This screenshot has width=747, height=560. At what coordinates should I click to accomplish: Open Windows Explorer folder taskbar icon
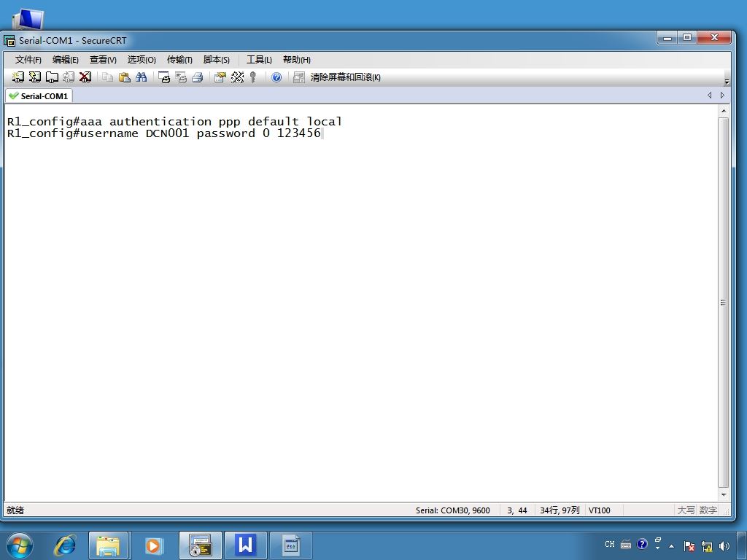click(x=108, y=545)
